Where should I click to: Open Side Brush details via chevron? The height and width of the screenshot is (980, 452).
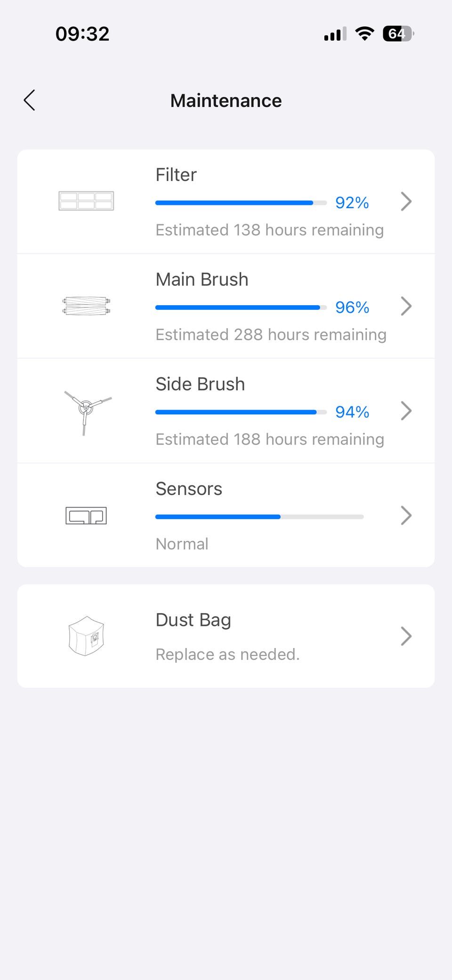[x=406, y=411]
